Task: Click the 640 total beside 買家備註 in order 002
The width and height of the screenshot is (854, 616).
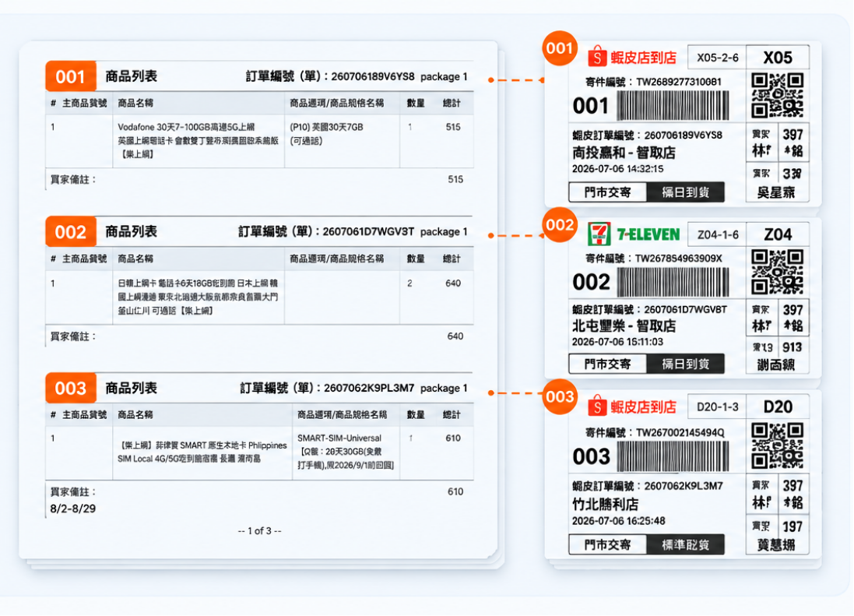Action: click(x=455, y=336)
